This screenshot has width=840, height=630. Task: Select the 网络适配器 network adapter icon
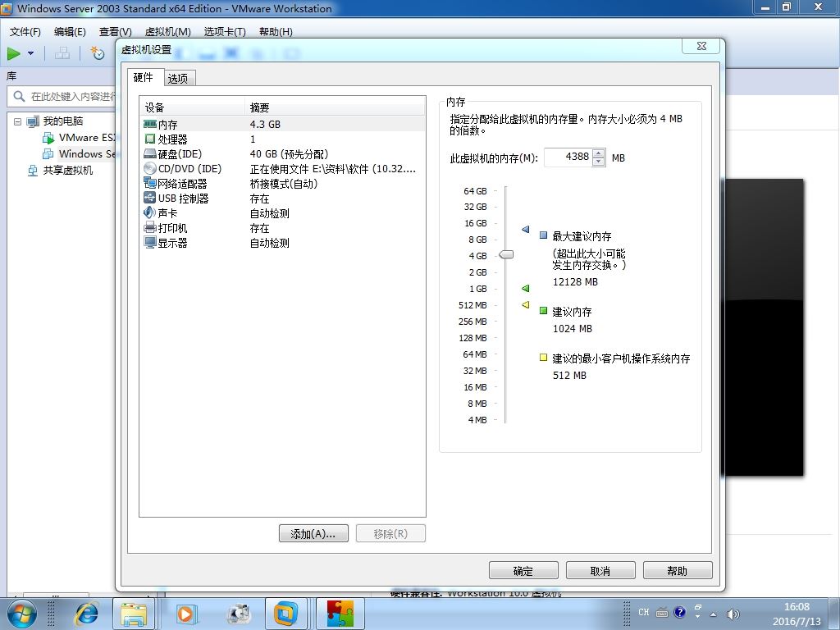click(150, 183)
